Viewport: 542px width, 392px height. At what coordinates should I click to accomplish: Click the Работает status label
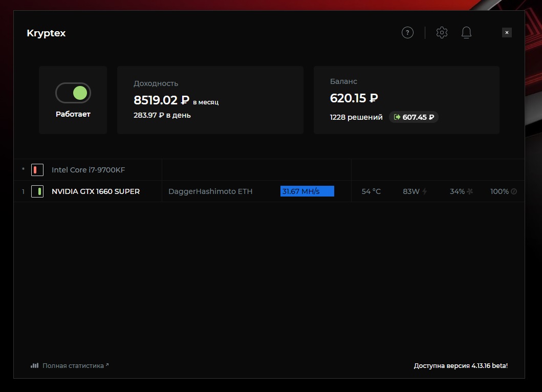(x=73, y=114)
